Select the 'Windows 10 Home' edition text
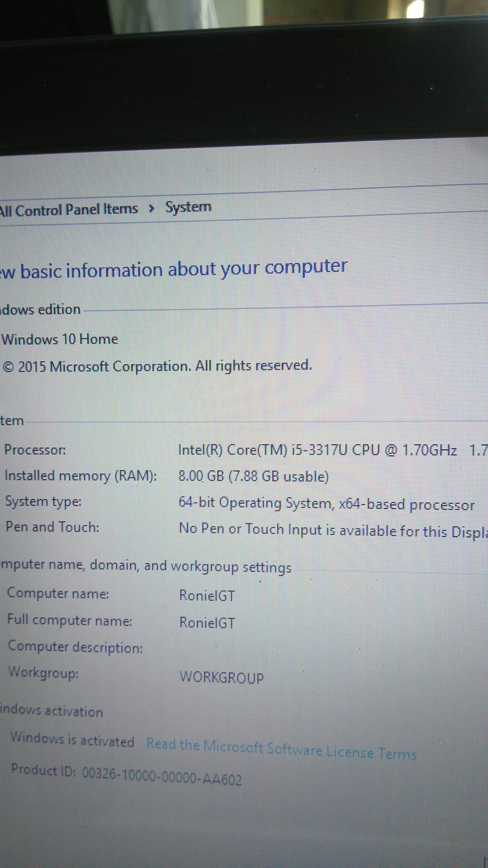 click(60, 339)
